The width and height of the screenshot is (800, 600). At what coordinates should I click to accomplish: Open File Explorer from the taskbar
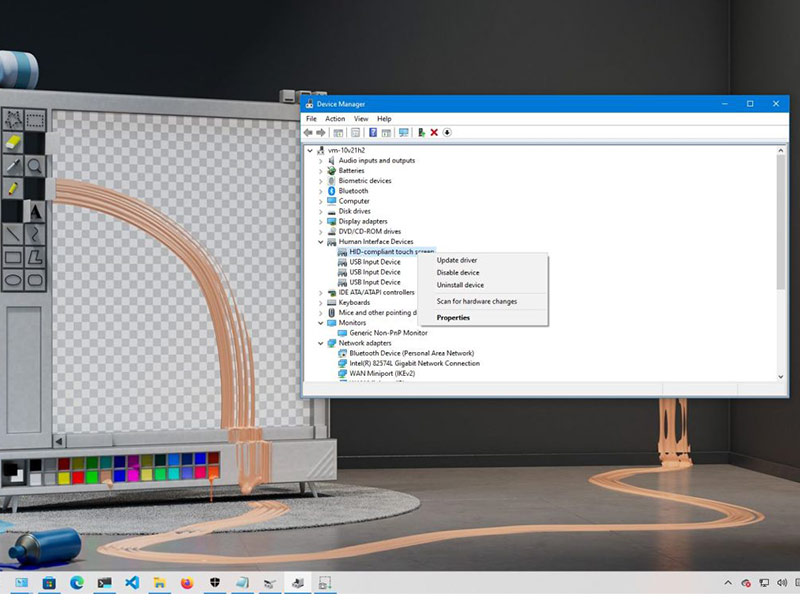[x=159, y=582]
